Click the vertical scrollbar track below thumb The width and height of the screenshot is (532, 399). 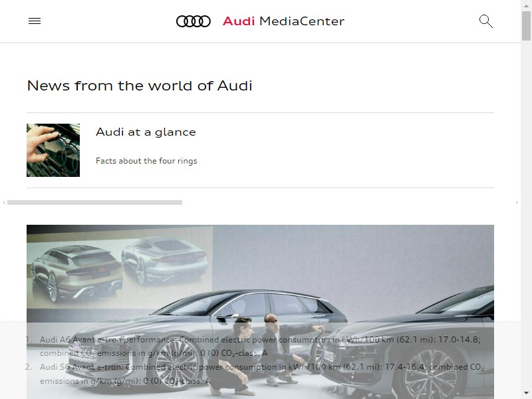[x=526, y=214]
